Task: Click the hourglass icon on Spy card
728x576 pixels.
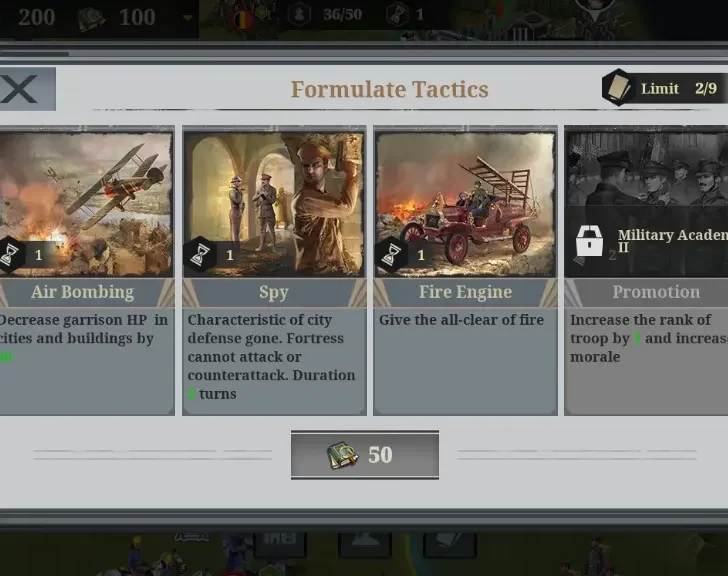Action: click(200, 254)
